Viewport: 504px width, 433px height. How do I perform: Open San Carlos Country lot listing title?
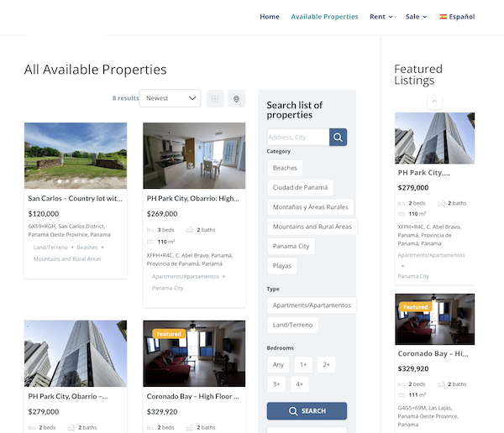(76, 199)
